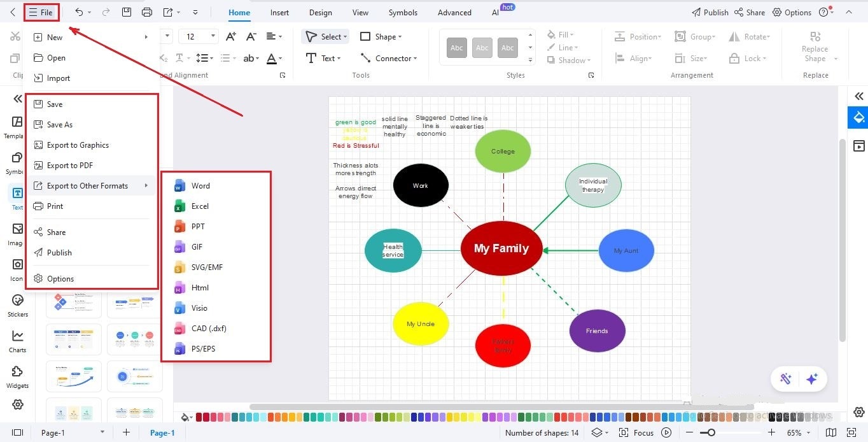
Task: Open the Stickers sidebar panel
Action: click(x=17, y=306)
